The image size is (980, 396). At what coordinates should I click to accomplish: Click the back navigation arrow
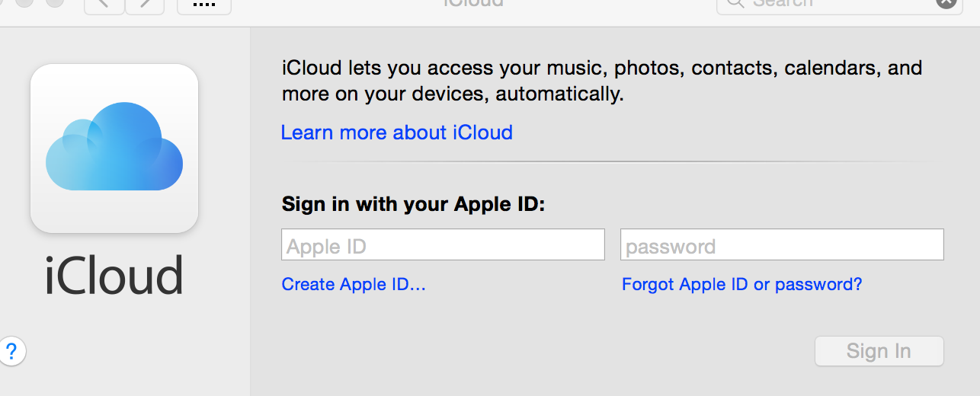pos(104,4)
